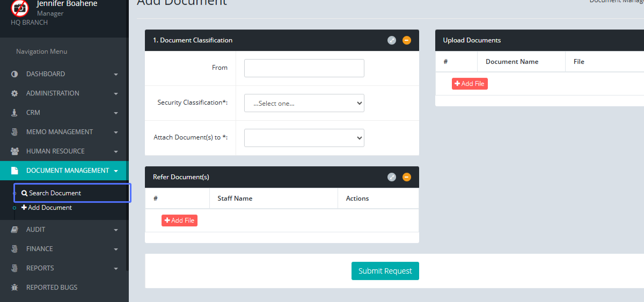Viewport: 644px width, 302px height.
Task: Expand the Refer Document(s) panel fullscreen
Action: click(392, 177)
